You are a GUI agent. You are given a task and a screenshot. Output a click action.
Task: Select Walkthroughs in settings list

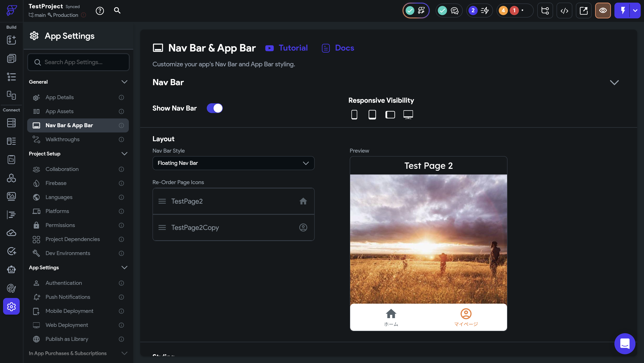coord(62,139)
